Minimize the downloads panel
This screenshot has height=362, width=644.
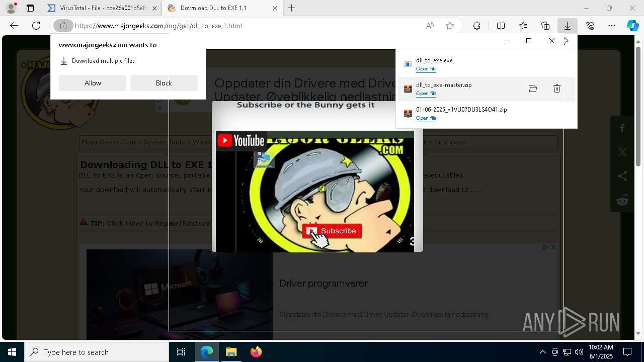506,41
